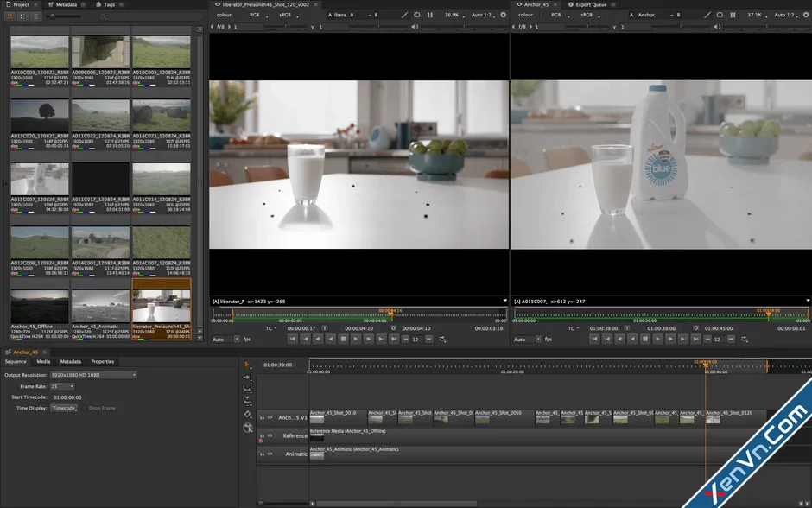The height and width of the screenshot is (508, 812).
Task: Play backward in the left viewer
Action: [x=330, y=340]
